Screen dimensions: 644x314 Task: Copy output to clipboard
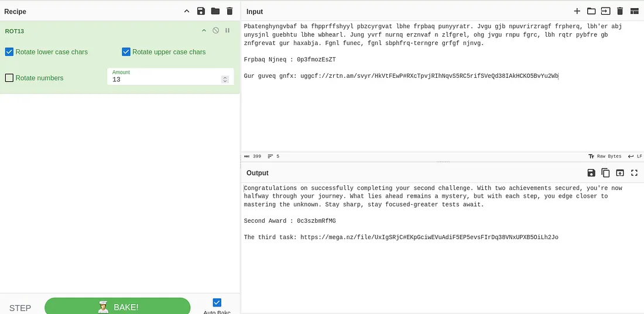(x=605, y=173)
